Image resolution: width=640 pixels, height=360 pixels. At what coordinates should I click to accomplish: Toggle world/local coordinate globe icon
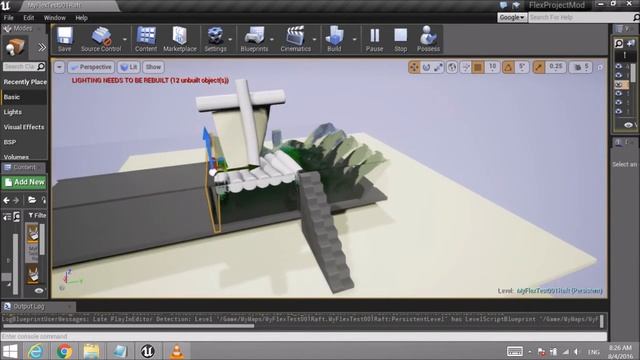point(452,67)
